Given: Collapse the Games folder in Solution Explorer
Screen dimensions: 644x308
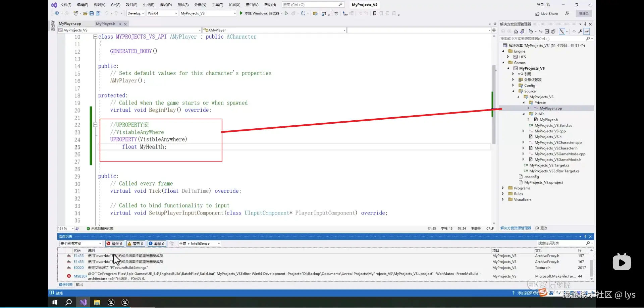Looking at the screenshot, I should (x=503, y=63).
